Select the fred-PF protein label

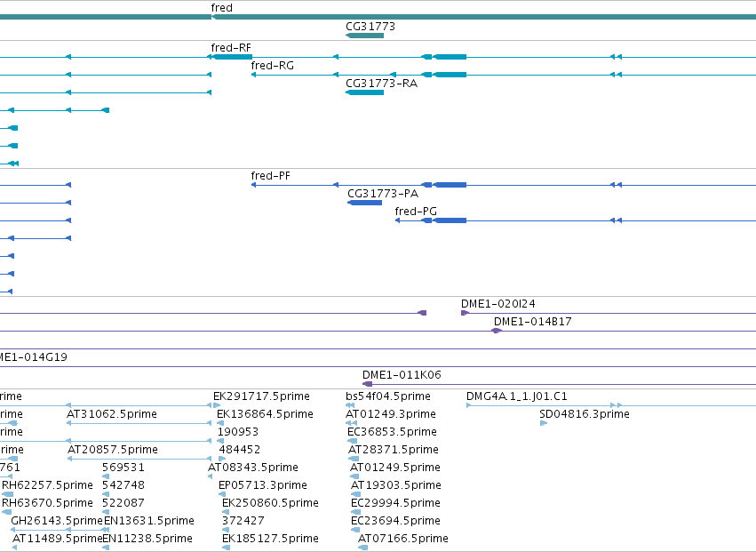(270, 176)
